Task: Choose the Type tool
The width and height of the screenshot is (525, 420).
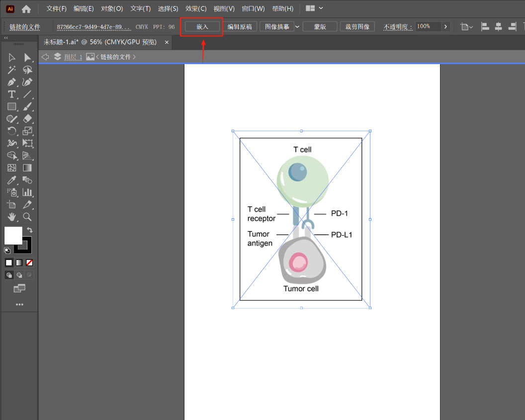Action: [x=12, y=94]
